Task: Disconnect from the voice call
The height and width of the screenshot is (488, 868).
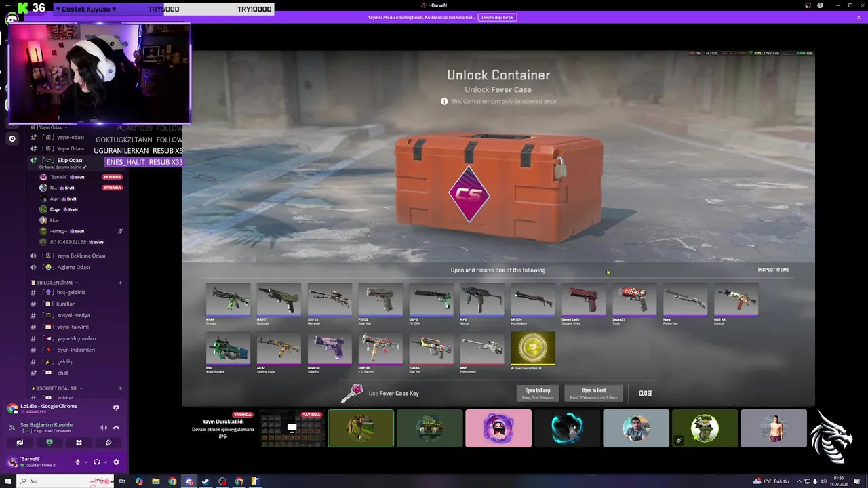Action: tap(116, 428)
